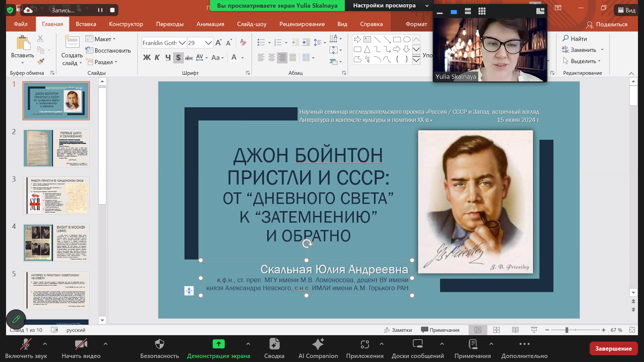
Task: Switch to reading view icon
Action: (x=516, y=330)
